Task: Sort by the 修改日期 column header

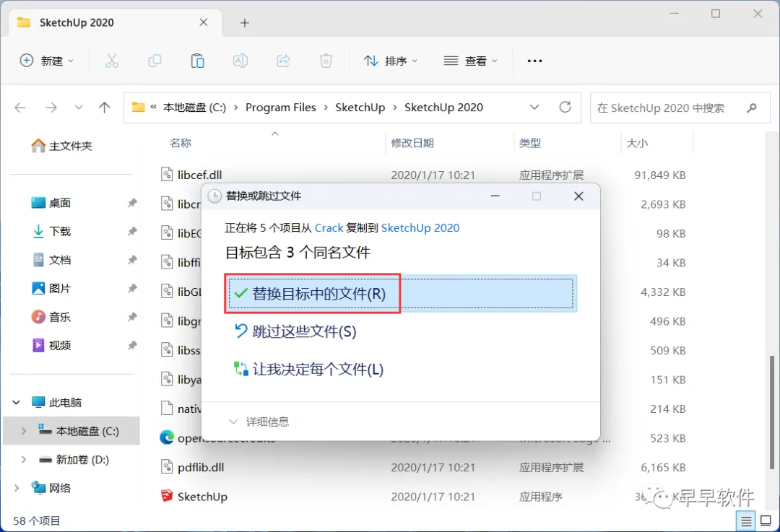Action: click(412, 143)
